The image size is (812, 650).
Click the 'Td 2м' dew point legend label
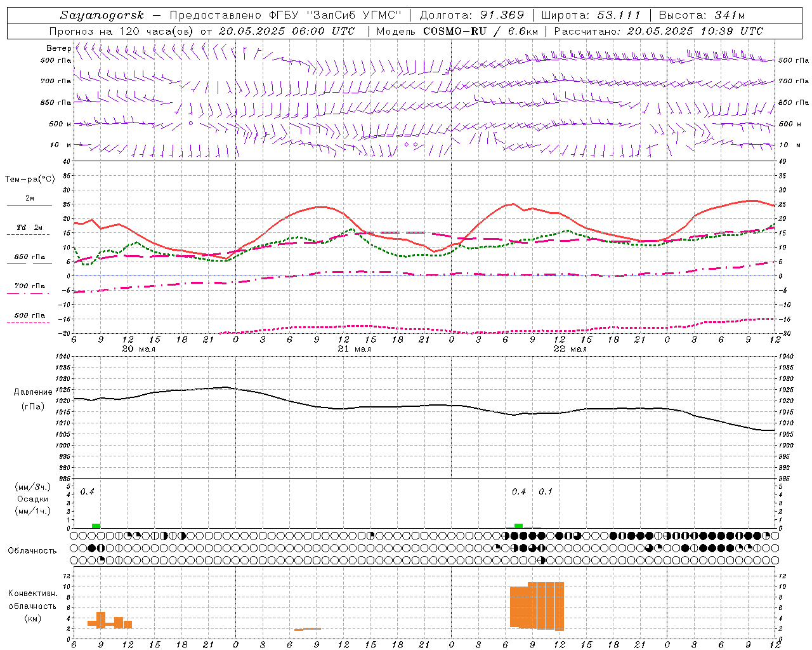click(30, 227)
